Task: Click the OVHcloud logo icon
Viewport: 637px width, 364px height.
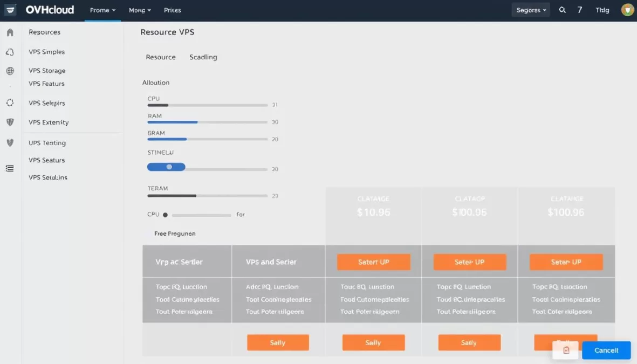Action: [10, 10]
